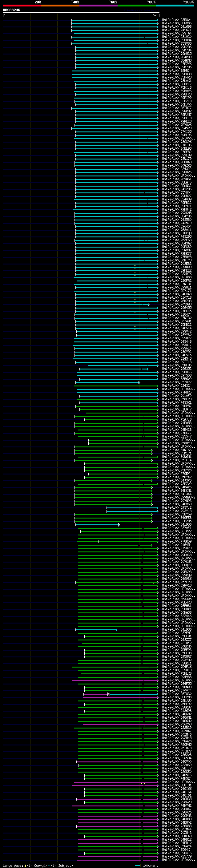Select hit label UniRef100_B3M171

[x=177, y=453]
